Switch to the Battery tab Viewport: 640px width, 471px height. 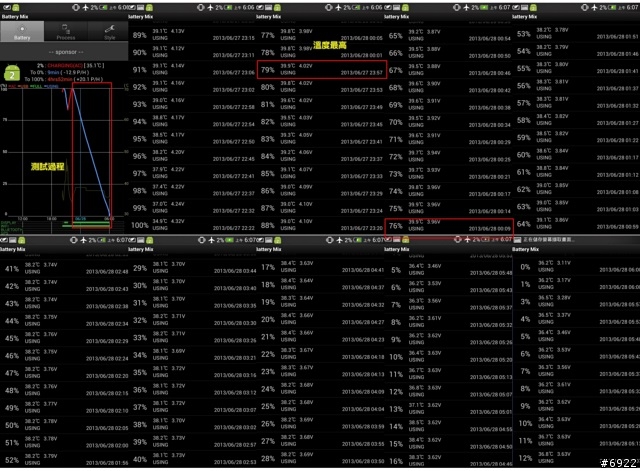coord(22,31)
